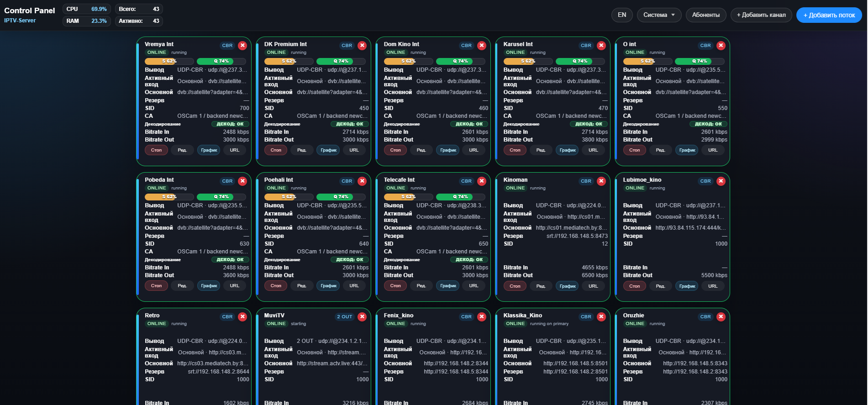
Task: Click the red X on Oruzhie card
Action: [721, 317]
